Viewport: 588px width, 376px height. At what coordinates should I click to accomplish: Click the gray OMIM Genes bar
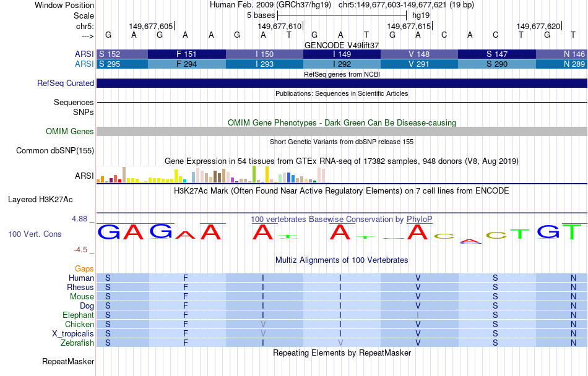tap(342, 132)
